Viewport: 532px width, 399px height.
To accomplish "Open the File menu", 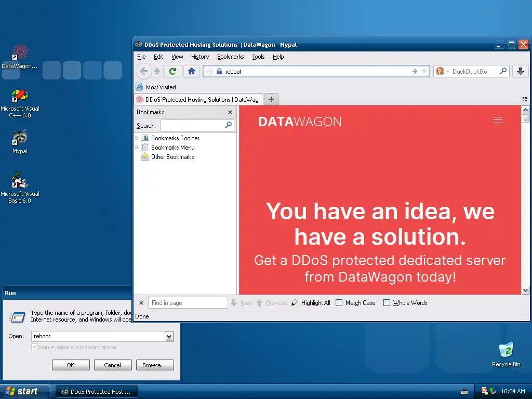I will pyautogui.click(x=141, y=57).
